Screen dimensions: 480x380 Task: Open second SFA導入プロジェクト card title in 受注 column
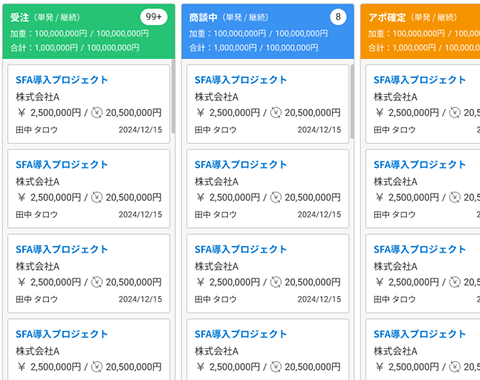point(62,165)
